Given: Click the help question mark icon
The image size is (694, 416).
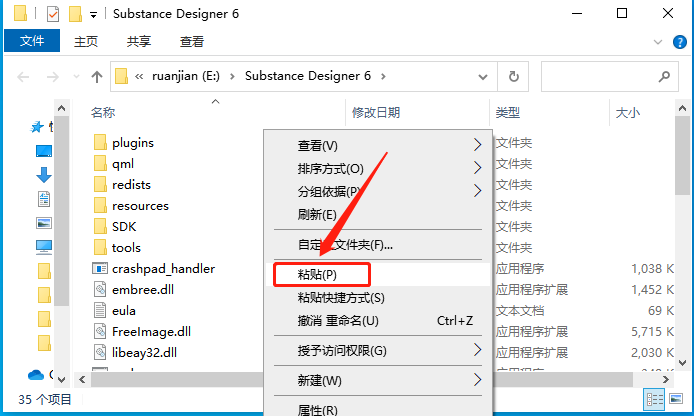Looking at the screenshot, I should click(x=679, y=42).
